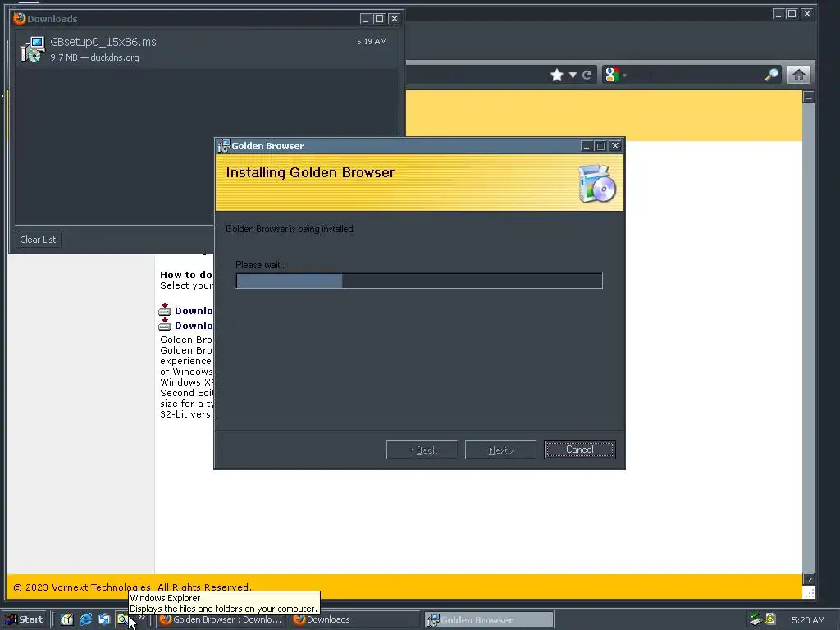Click the disabled Back button in installer
This screenshot has height=630, width=840.
422,450
